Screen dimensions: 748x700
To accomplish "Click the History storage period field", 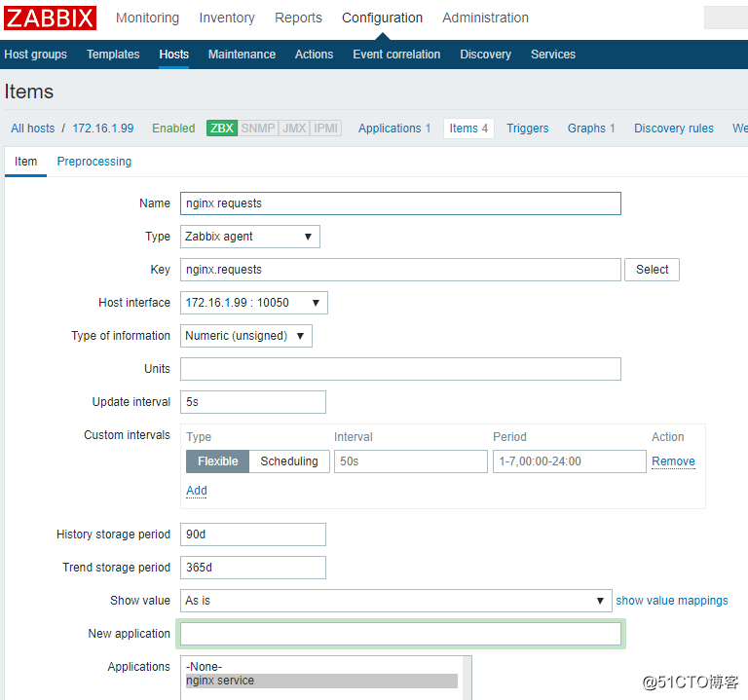I will click(253, 534).
